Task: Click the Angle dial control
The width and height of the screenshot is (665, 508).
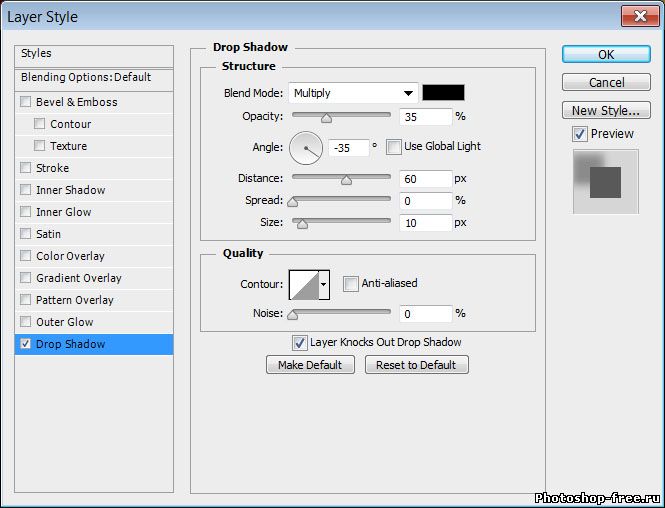Action: click(307, 148)
